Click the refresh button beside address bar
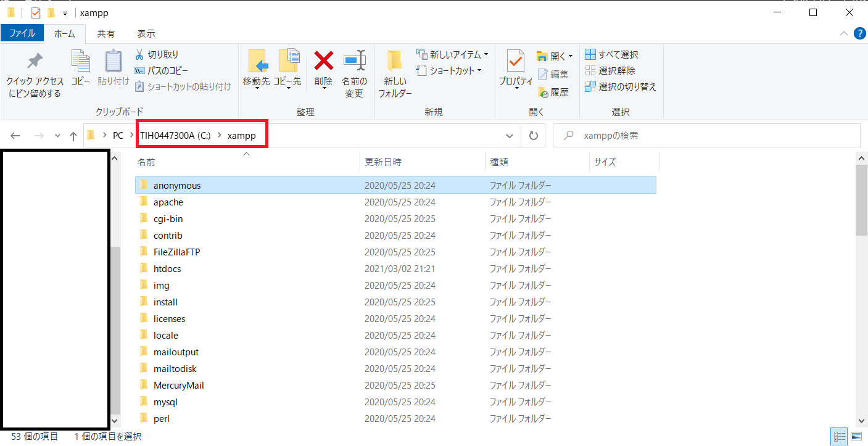 pyautogui.click(x=534, y=136)
